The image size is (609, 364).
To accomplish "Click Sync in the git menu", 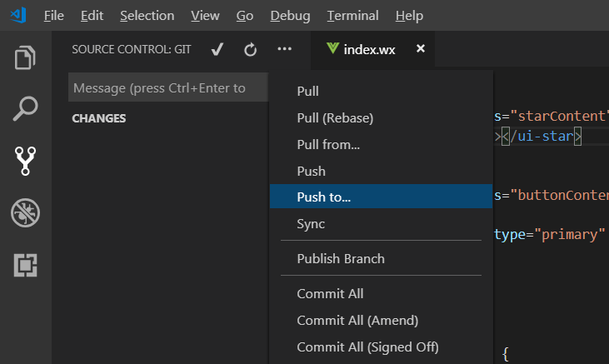I will pyautogui.click(x=381, y=224).
